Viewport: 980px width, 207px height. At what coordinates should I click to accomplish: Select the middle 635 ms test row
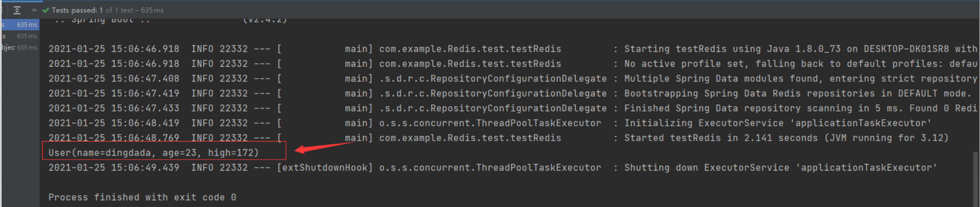pyautogui.click(x=20, y=36)
